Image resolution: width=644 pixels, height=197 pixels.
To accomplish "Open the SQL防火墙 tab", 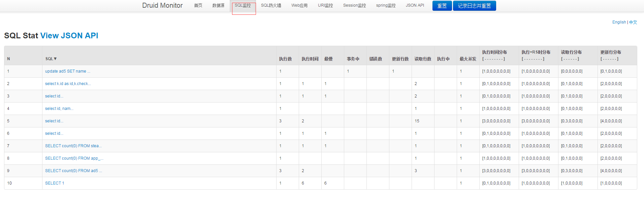I will (x=271, y=5).
